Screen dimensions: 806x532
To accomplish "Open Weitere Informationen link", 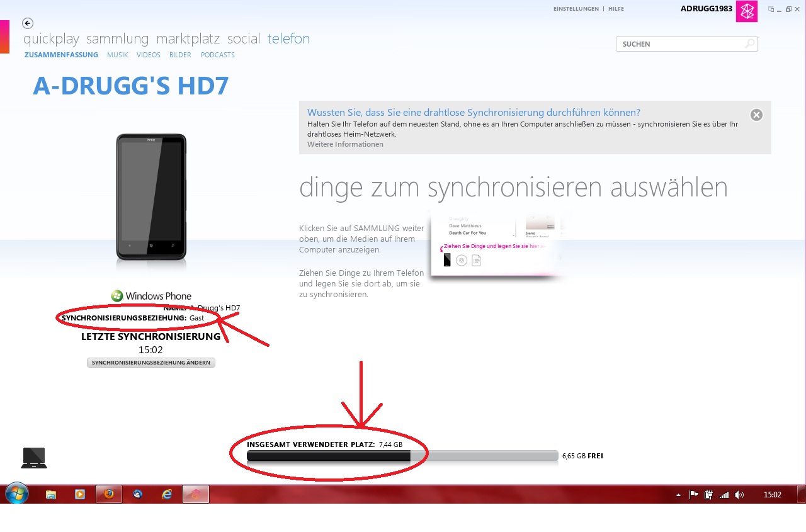I will pos(345,144).
